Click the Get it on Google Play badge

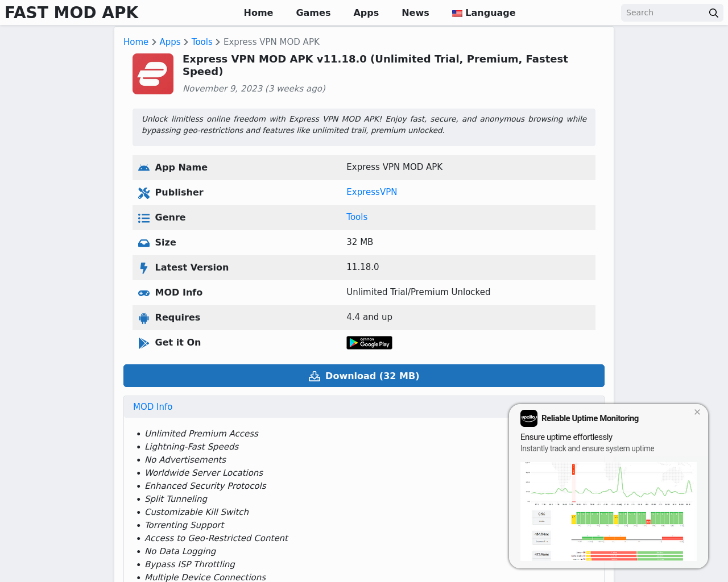click(x=369, y=343)
